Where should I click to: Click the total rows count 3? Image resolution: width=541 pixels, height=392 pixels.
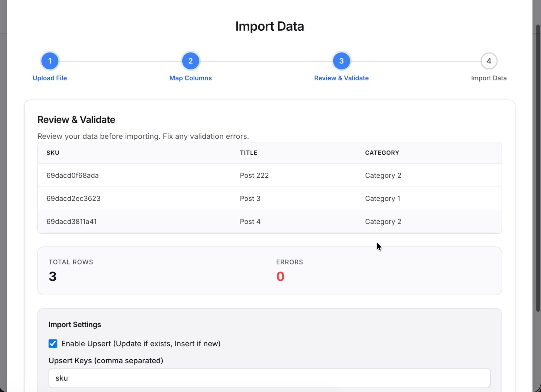pyautogui.click(x=53, y=276)
